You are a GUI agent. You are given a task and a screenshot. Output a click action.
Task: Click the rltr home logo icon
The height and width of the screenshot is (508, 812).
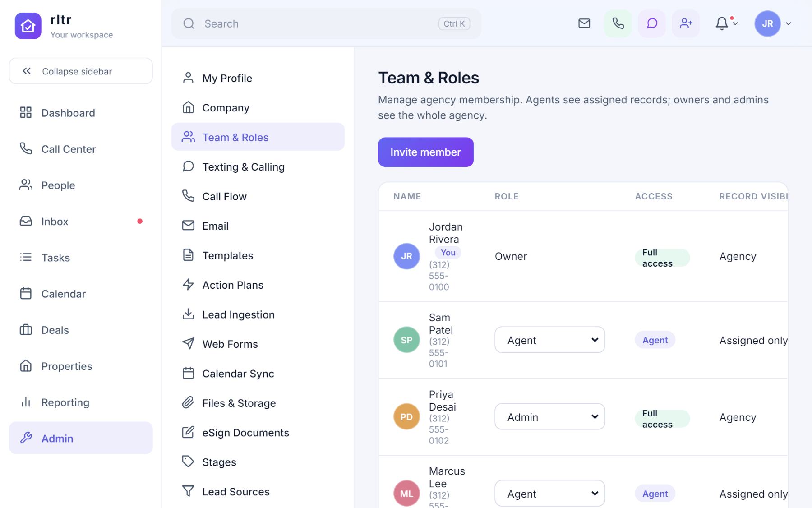(28, 26)
